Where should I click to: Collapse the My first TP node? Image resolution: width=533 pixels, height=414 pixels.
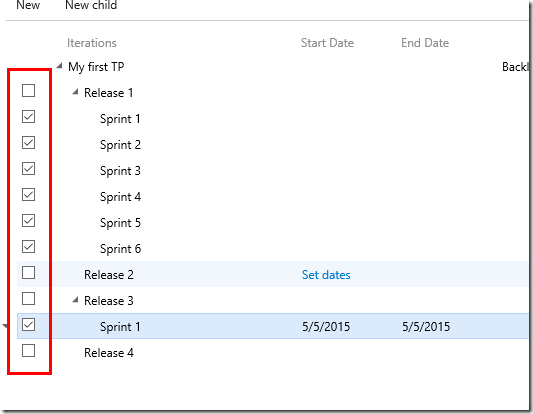tap(59, 66)
